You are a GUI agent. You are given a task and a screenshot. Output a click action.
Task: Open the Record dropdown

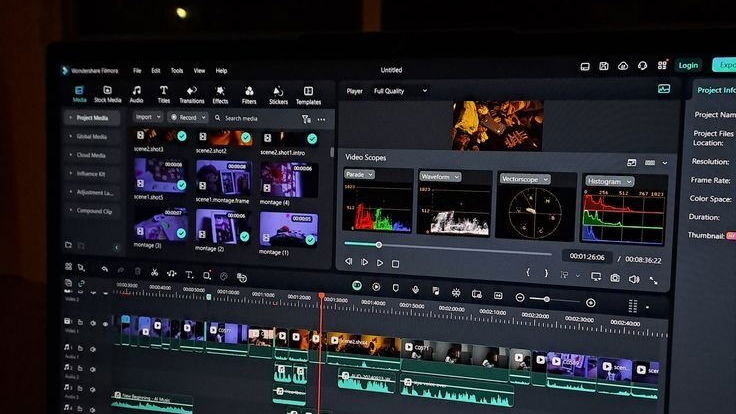pos(188,117)
